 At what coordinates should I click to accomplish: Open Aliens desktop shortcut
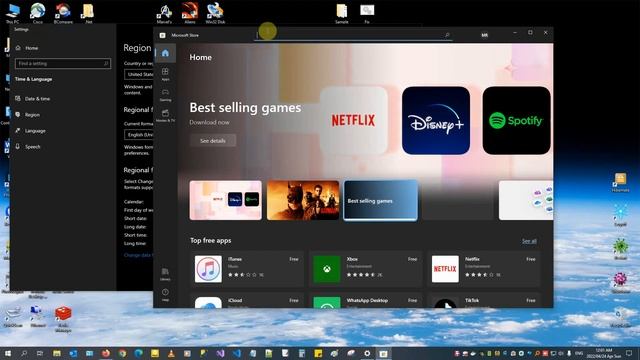point(189,13)
